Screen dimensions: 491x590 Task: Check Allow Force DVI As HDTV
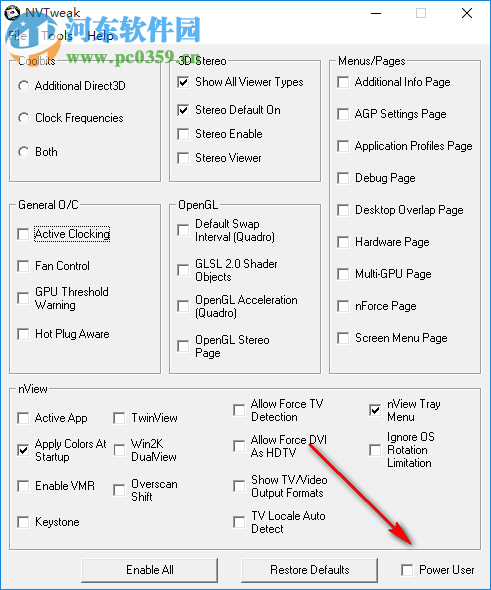point(239,446)
